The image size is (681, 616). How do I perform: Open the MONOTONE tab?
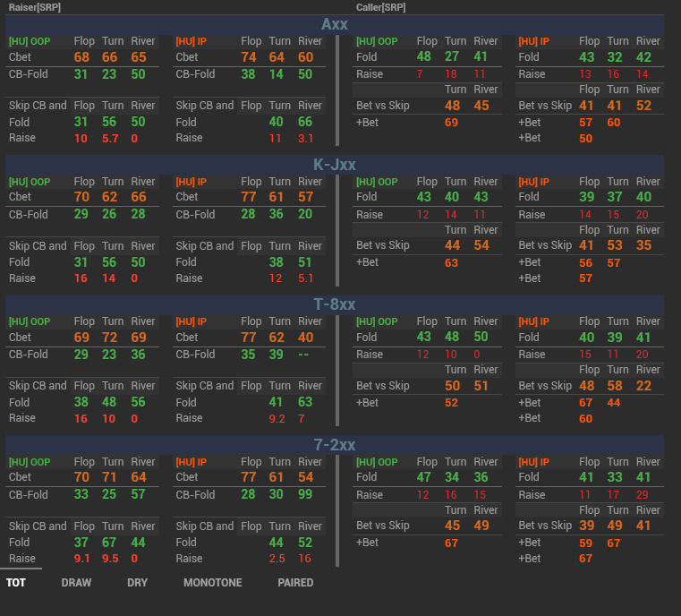pyautogui.click(x=212, y=582)
